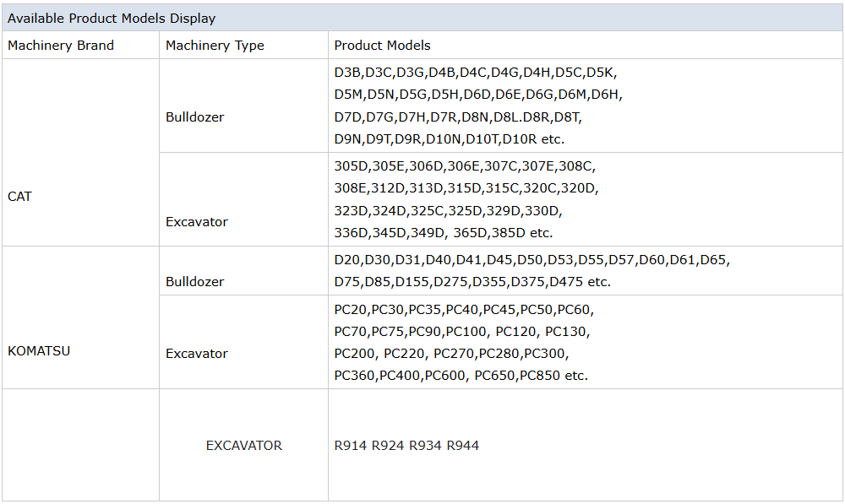Click the model line starting with D20

coord(532,260)
